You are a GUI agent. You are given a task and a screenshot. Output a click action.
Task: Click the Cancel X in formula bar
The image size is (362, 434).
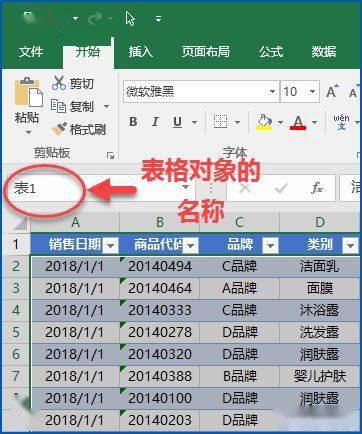click(245, 188)
